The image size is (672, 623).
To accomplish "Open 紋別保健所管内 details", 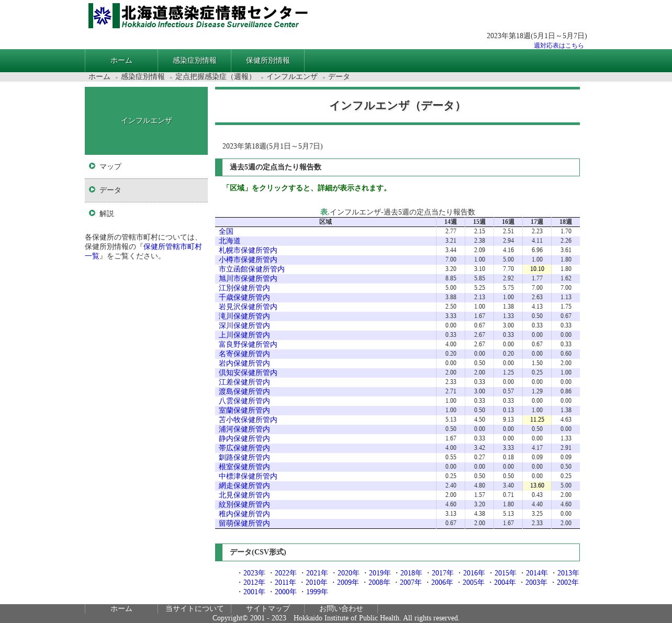I will coord(244,504).
